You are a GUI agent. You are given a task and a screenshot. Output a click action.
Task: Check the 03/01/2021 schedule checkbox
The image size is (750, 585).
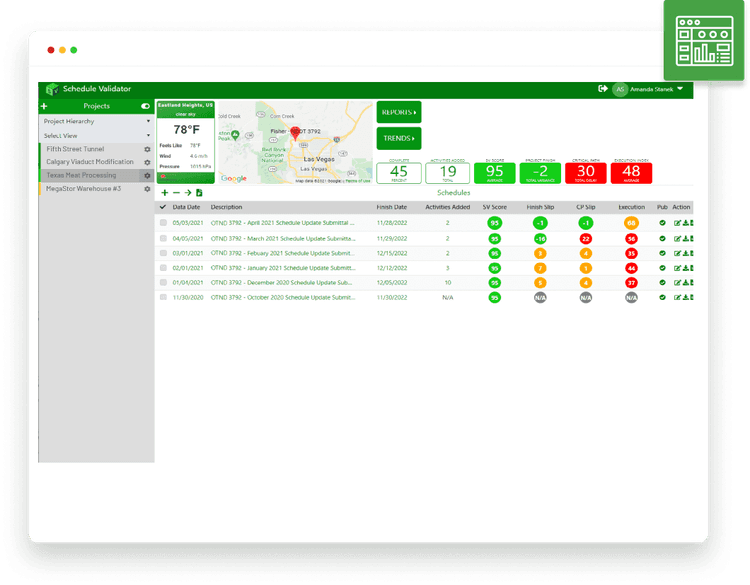point(163,254)
